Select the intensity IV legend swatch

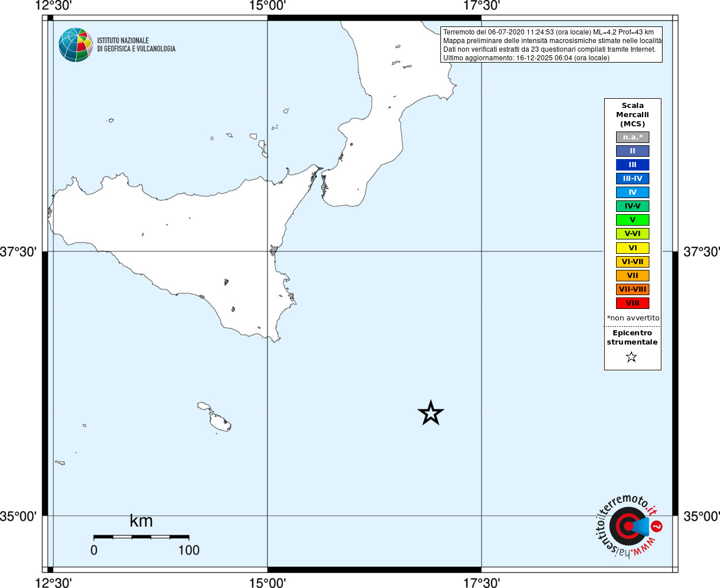point(633,192)
